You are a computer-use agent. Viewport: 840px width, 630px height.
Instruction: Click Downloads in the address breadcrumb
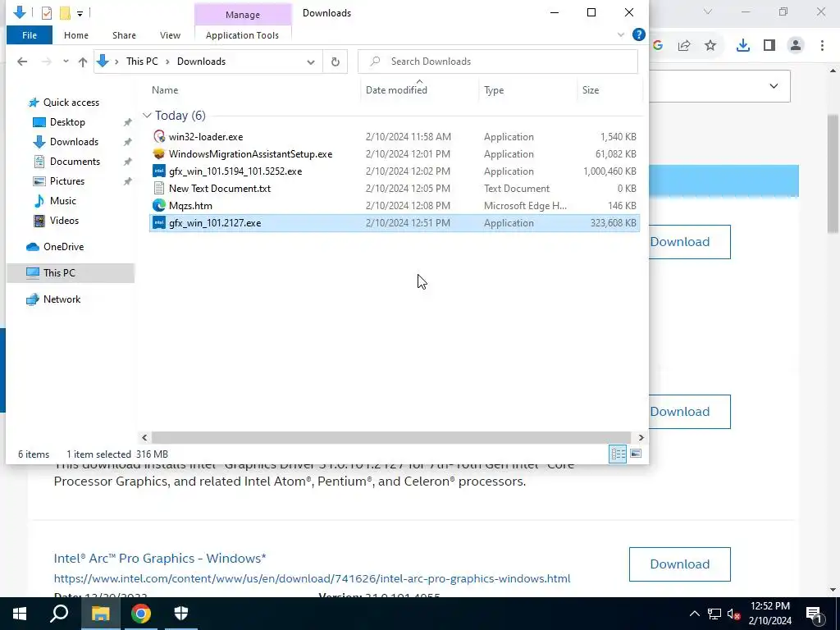[202, 62]
